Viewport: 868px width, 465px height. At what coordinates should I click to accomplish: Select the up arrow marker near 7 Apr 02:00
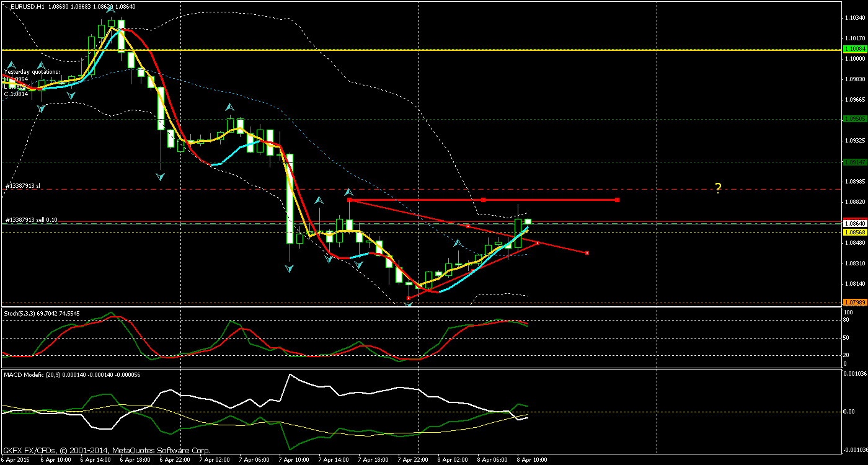click(229, 107)
